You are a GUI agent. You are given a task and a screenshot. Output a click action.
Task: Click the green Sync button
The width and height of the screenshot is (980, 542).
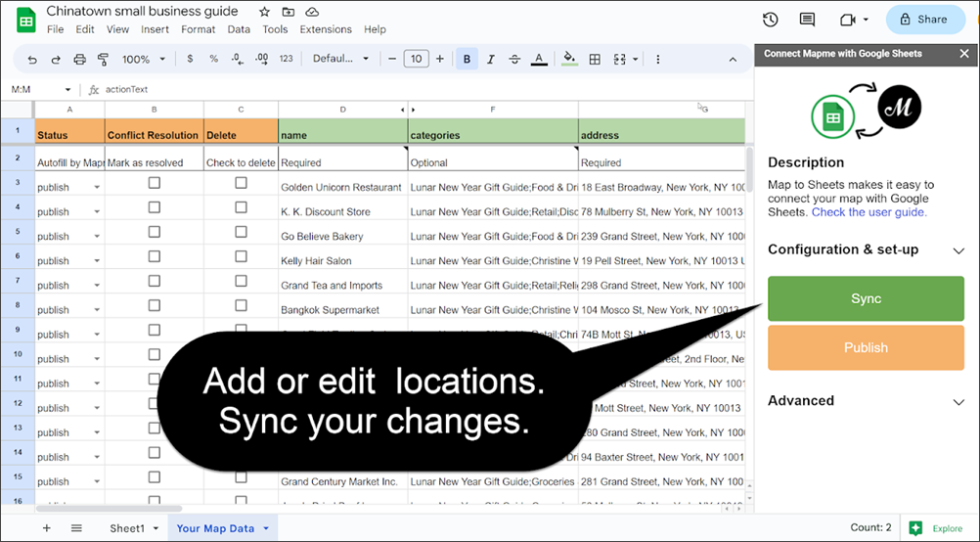click(866, 299)
